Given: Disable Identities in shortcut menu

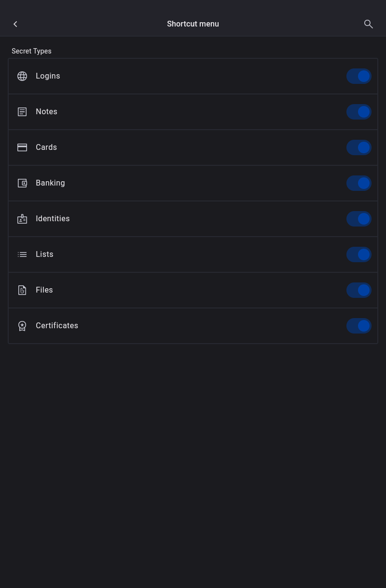Looking at the screenshot, I should 358,219.
